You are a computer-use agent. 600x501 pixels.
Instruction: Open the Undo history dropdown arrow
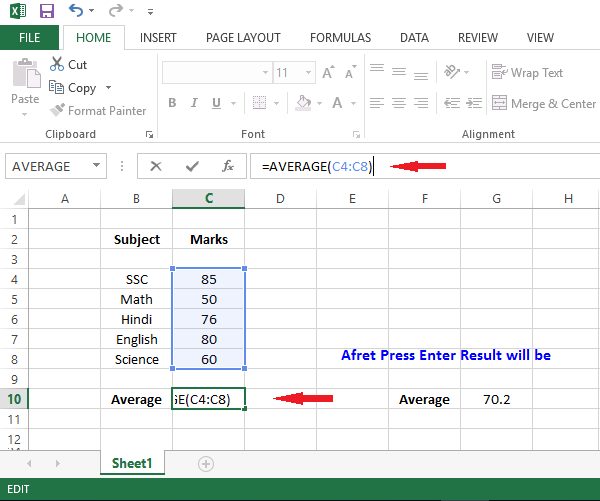[91, 10]
